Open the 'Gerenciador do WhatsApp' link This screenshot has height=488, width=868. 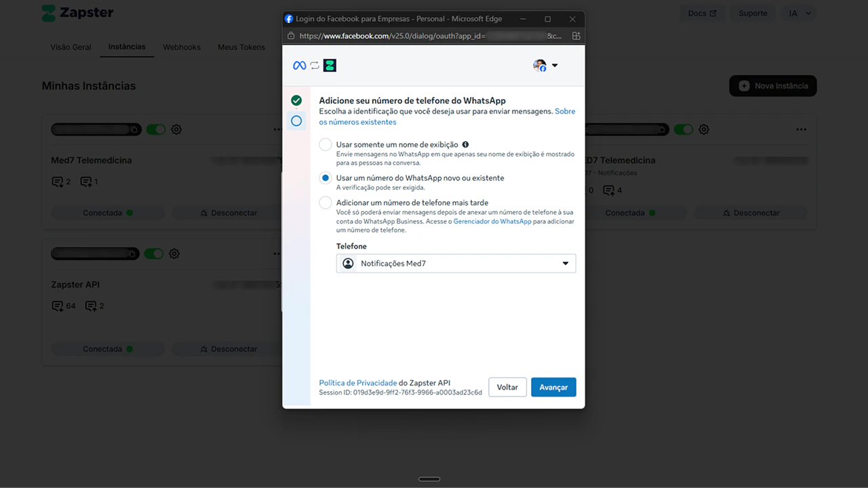point(492,222)
